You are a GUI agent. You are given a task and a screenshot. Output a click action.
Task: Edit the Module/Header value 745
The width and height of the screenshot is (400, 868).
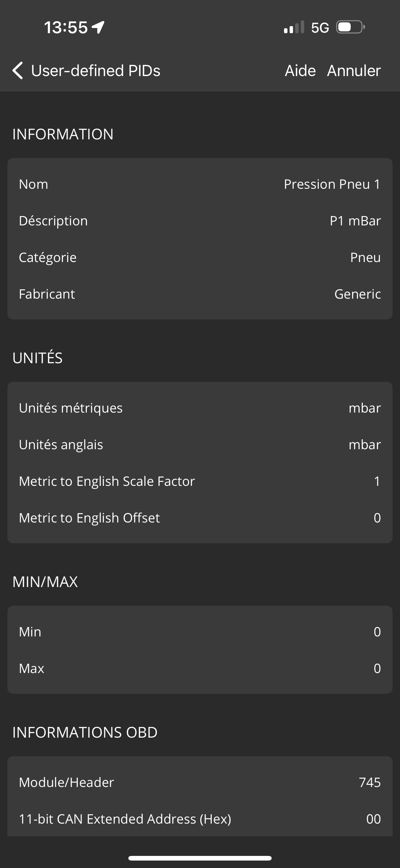[x=369, y=782]
